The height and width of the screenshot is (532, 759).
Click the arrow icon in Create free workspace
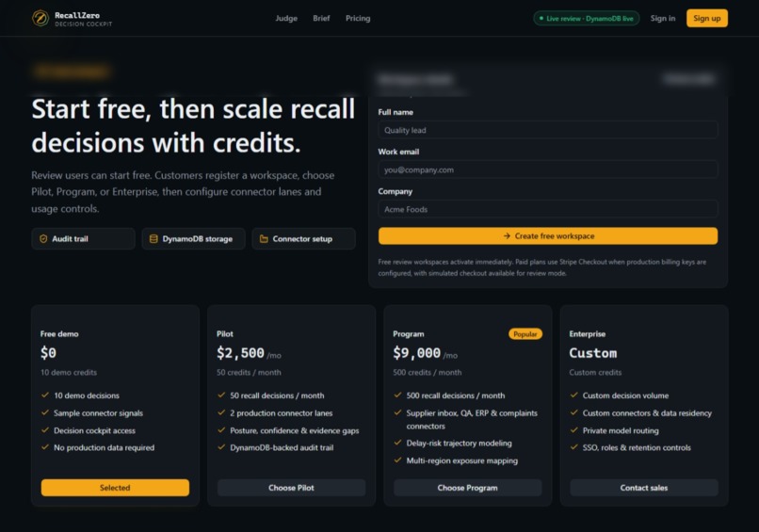click(507, 235)
